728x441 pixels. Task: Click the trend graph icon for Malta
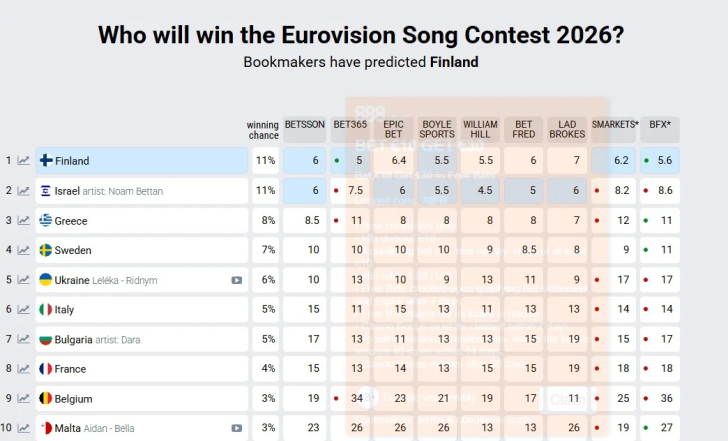[x=23, y=428]
